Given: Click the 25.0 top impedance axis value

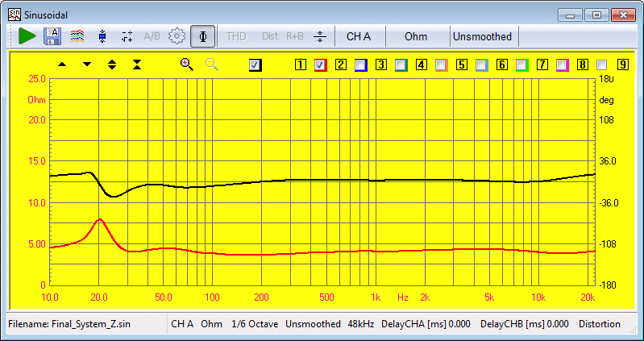Looking at the screenshot, I should tap(37, 78).
